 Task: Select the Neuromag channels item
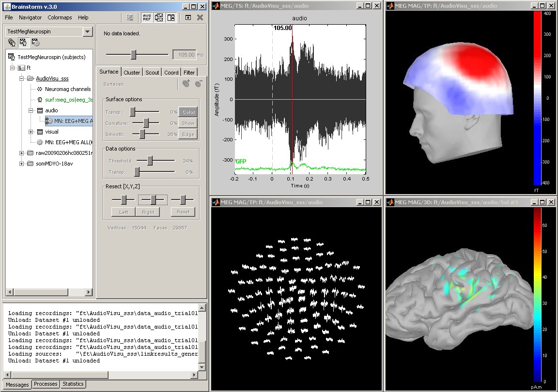(67, 89)
